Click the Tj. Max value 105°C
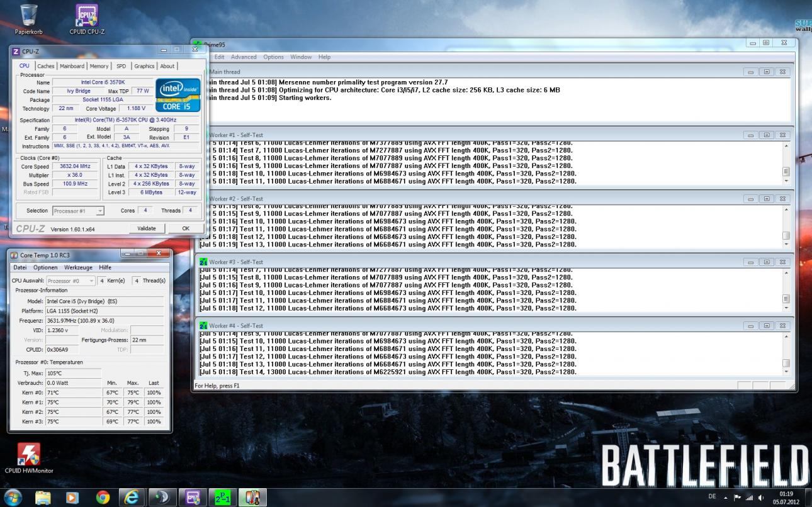The height and width of the screenshot is (507, 812). tap(73, 373)
